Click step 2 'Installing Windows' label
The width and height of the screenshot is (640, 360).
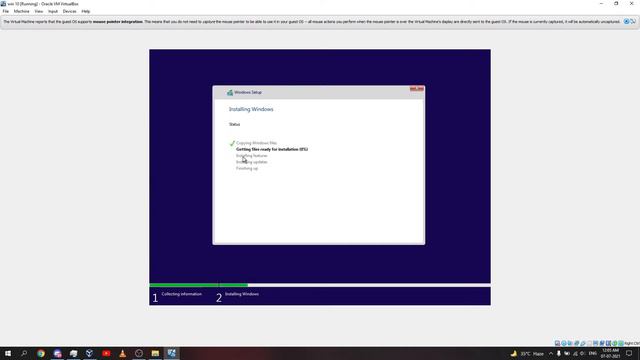[242, 294]
